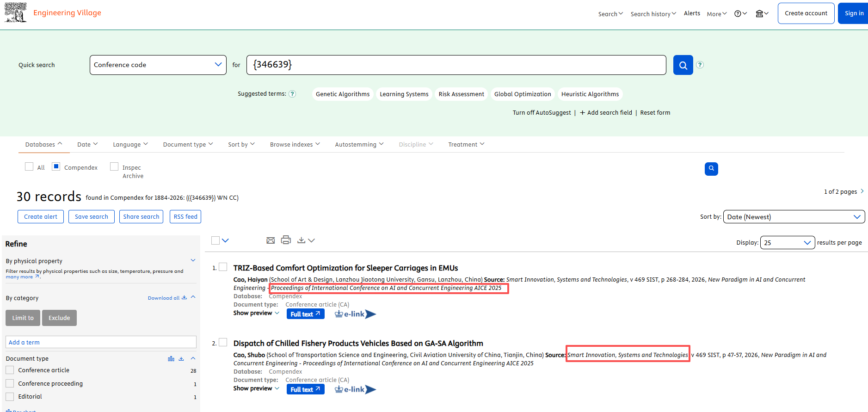Click the Create alert button
868x412 pixels.
tap(41, 217)
